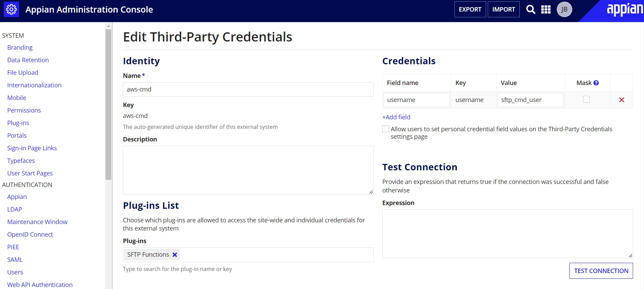Open Mobile settings
The width and height of the screenshot is (644, 289).
[17, 98]
